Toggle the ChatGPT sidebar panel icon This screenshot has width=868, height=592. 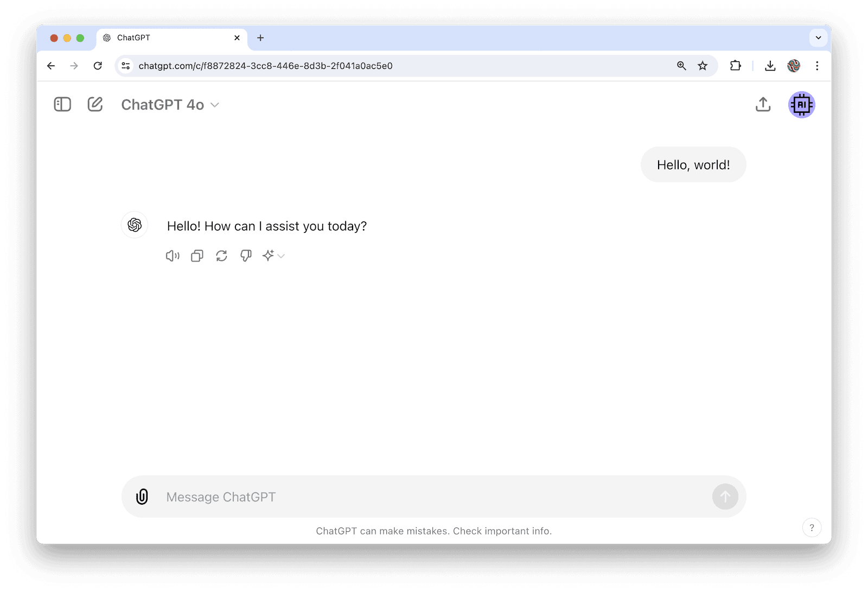(x=62, y=104)
